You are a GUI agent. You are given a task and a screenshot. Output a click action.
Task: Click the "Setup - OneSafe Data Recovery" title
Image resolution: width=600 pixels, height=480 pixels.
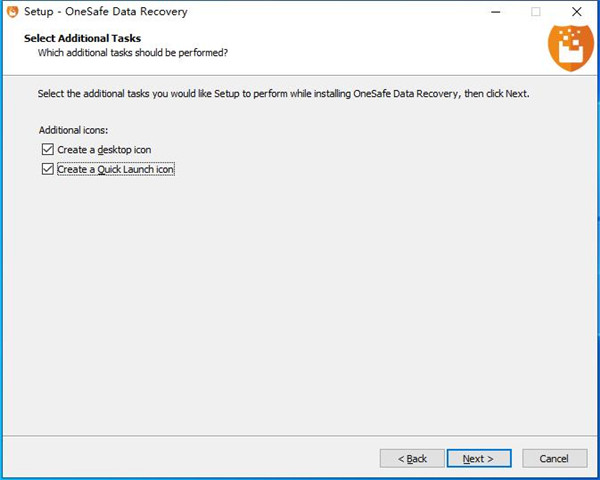tap(105, 12)
